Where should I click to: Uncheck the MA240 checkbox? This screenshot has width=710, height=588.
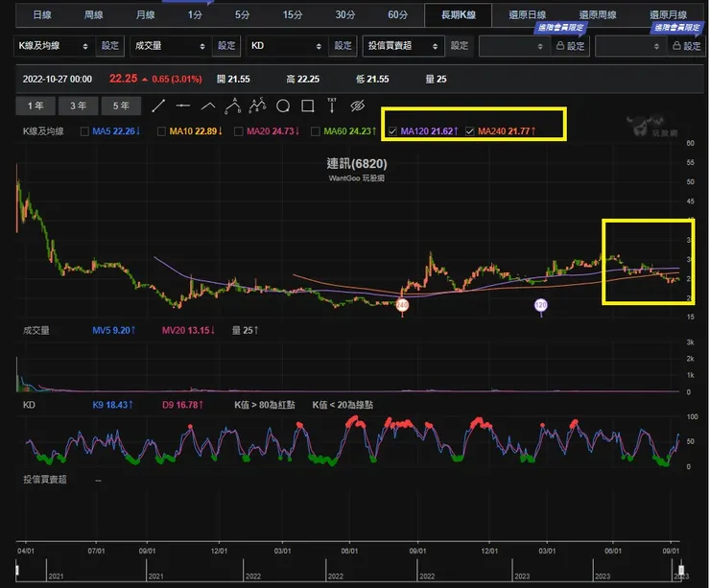tap(469, 131)
